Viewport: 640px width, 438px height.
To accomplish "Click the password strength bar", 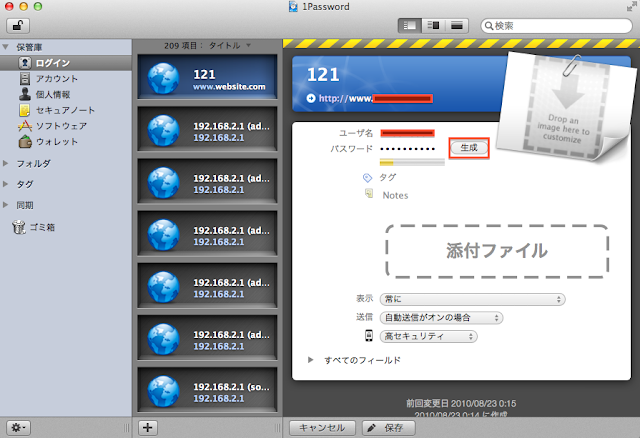I will click(x=412, y=162).
